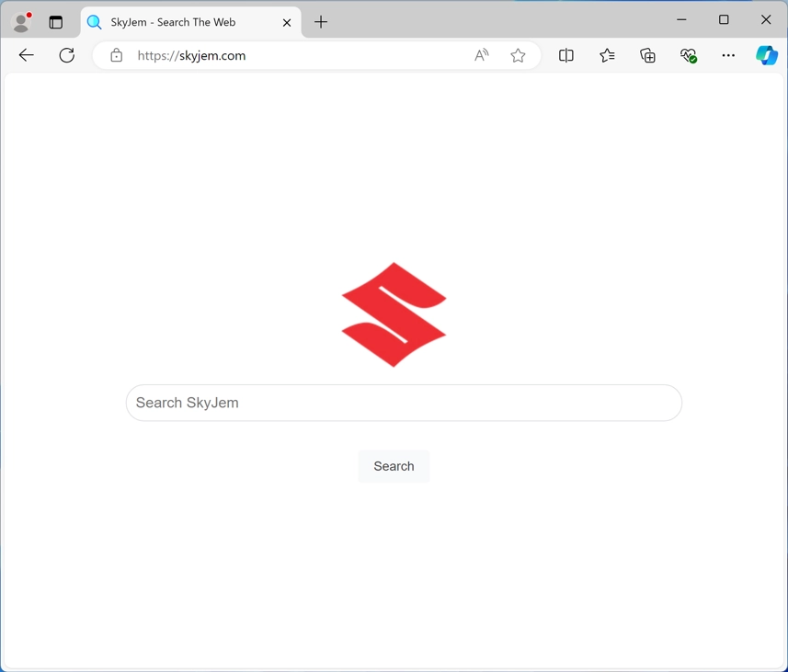The height and width of the screenshot is (672, 788).
Task: Click the Read Aloud icon
Action: click(x=481, y=55)
